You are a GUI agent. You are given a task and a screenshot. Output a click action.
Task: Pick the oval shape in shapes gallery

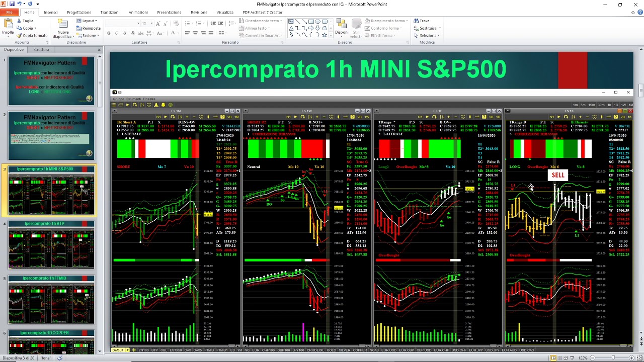[317, 22]
